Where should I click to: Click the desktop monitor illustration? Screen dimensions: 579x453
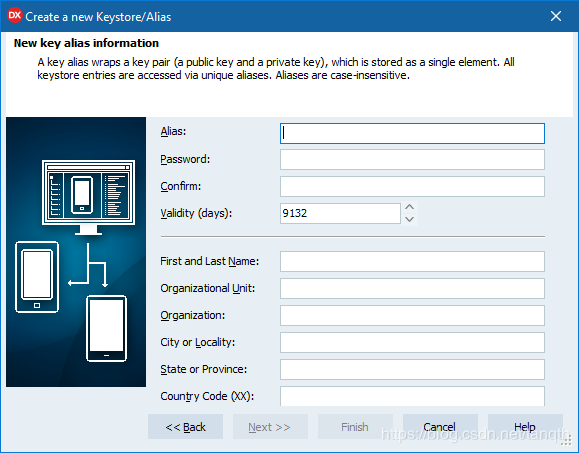coord(89,197)
